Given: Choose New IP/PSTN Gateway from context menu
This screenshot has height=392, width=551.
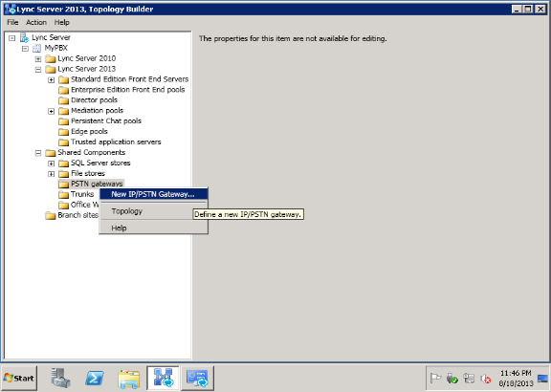Looking at the screenshot, I should coord(154,194).
